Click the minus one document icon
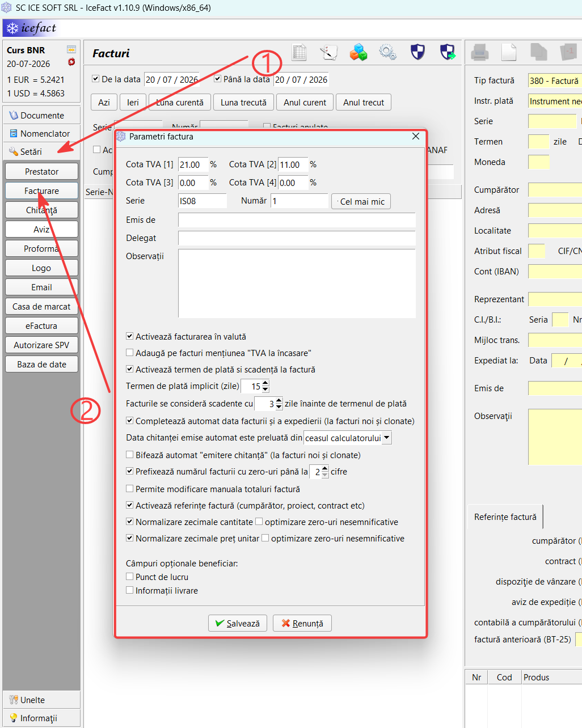This screenshot has width=582, height=728. 568,52
